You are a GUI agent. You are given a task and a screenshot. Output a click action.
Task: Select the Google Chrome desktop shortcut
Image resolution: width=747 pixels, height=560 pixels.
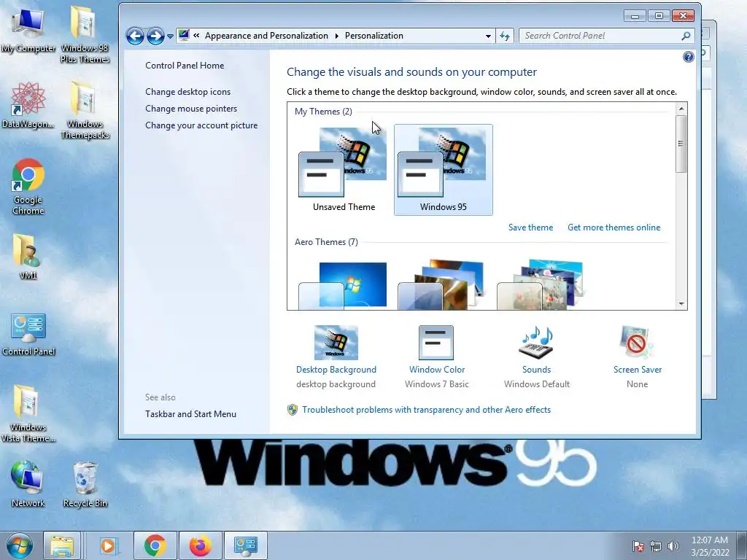28,187
